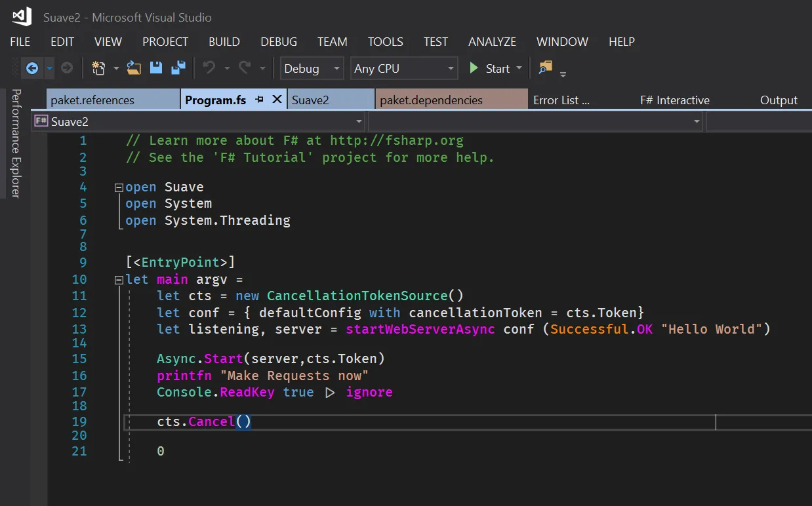This screenshot has width=812, height=506.
Task: Click on ignore keyword in line 17
Action: pos(369,392)
